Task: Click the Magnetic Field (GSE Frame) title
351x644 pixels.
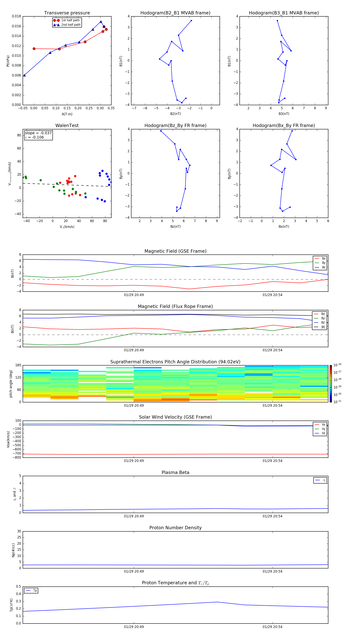Action: (x=175, y=251)
